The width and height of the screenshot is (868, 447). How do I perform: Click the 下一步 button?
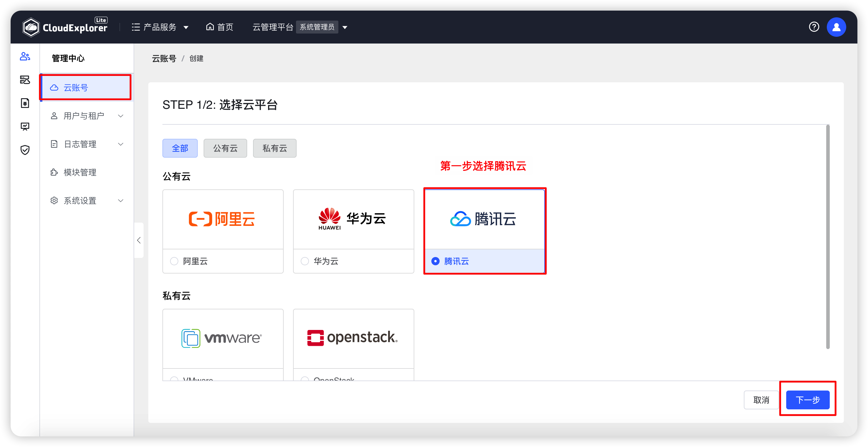click(x=808, y=400)
